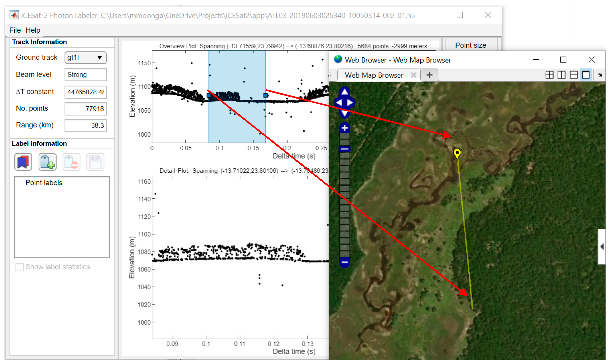Pan the map up with arrow
This screenshot has height=364, width=610.
pos(345,92)
